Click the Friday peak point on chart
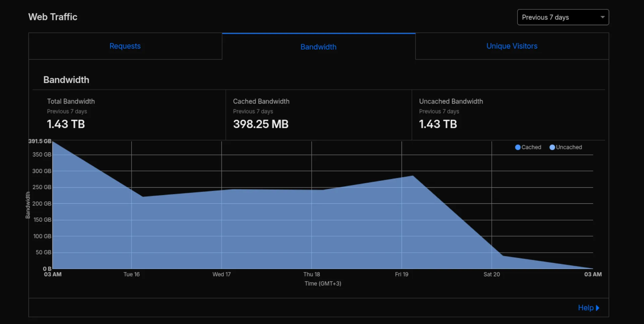This screenshot has width=644, height=324. [413, 176]
